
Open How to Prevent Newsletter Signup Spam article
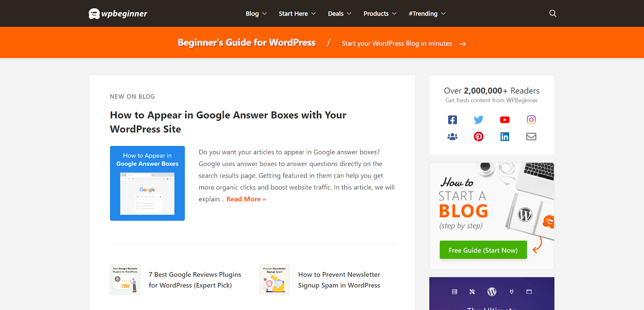click(339, 280)
